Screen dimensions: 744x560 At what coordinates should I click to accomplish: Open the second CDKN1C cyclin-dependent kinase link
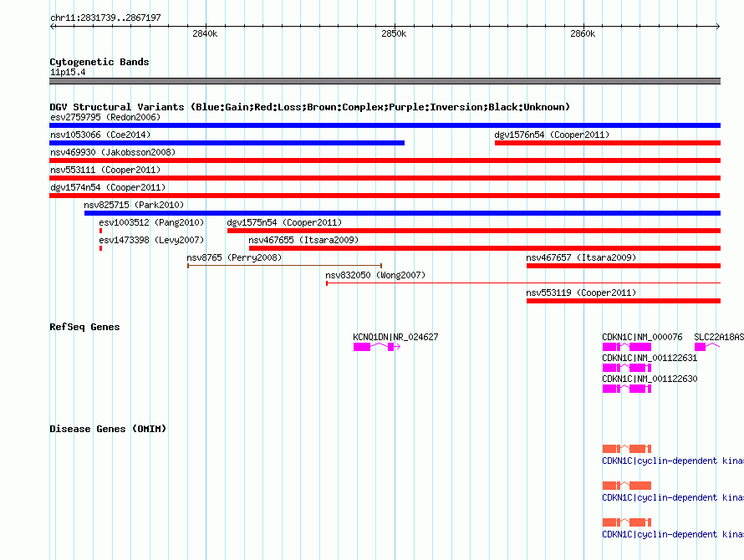click(x=673, y=497)
